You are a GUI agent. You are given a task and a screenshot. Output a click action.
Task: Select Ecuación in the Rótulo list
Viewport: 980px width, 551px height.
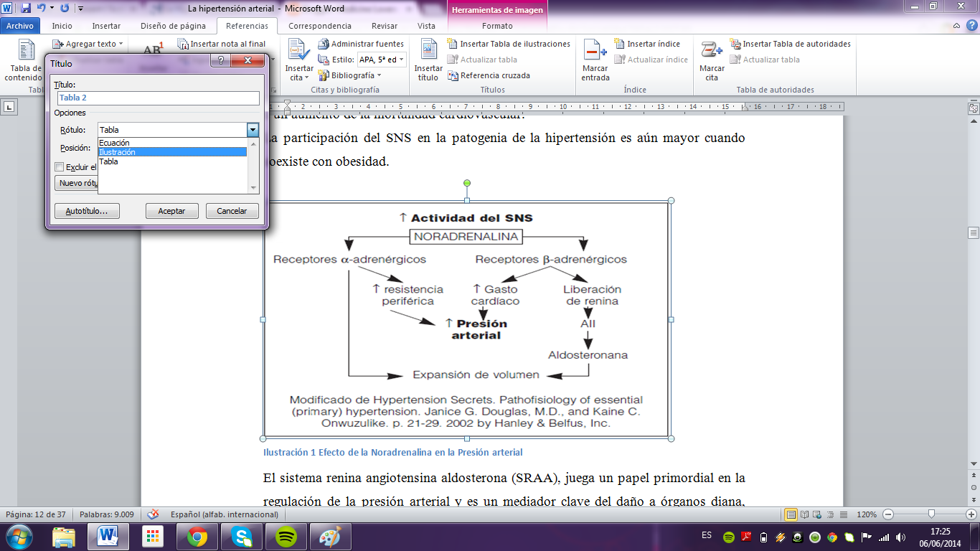(115, 143)
